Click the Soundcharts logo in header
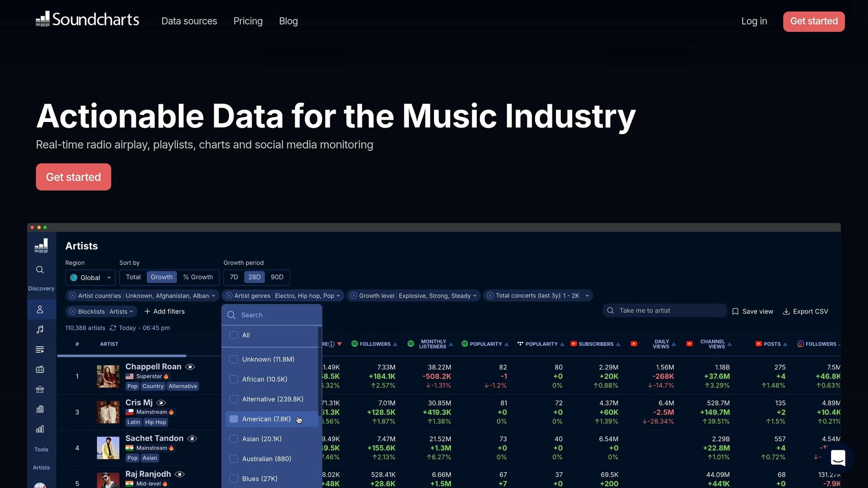This screenshot has height=488, width=868. pyautogui.click(x=87, y=19)
